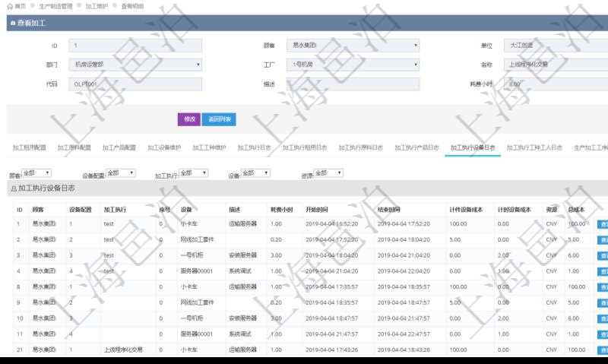The height and width of the screenshot is (364, 608).
Task: Click the 开始时间 column header
Action: [317, 210]
